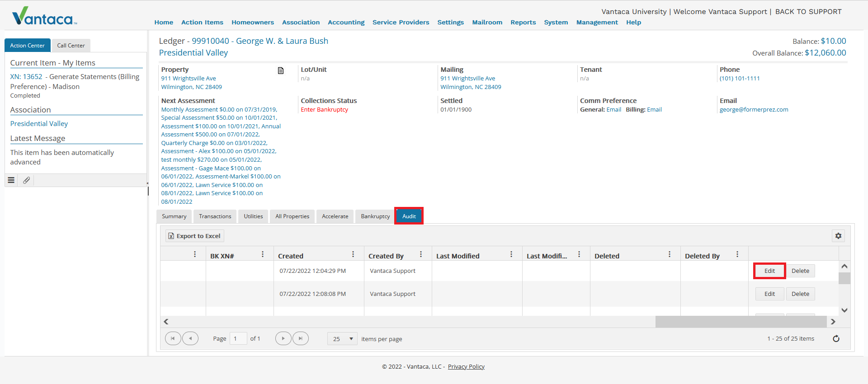Open Help menu
This screenshot has width=868, height=384.
(633, 22)
